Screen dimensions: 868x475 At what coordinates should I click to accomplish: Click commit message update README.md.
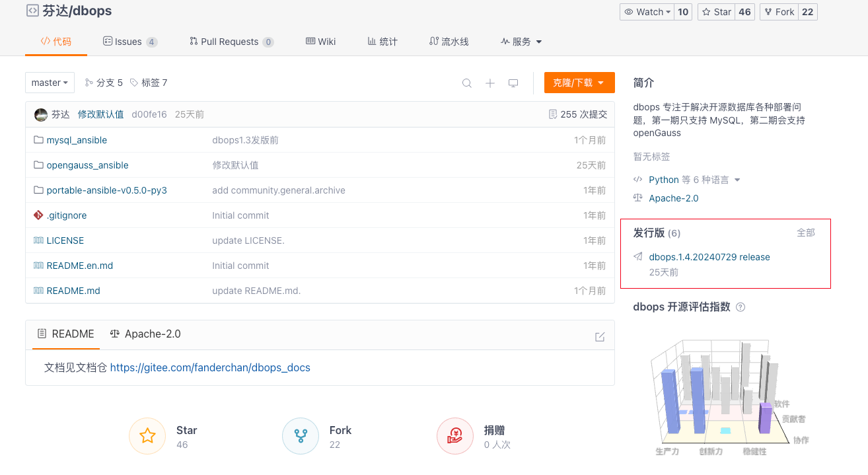pyautogui.click(x=256, y=291)
